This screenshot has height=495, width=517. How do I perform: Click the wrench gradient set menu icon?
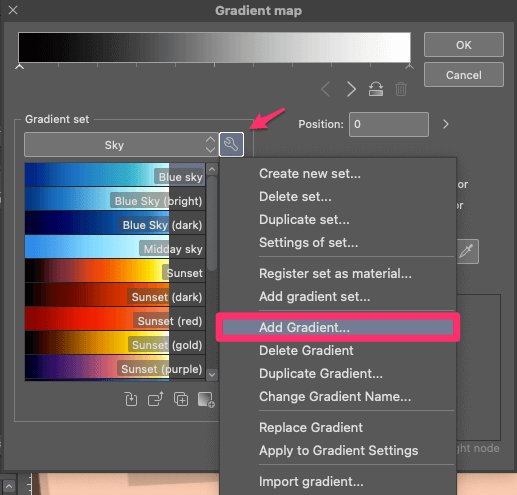click(x=231, y=144)
